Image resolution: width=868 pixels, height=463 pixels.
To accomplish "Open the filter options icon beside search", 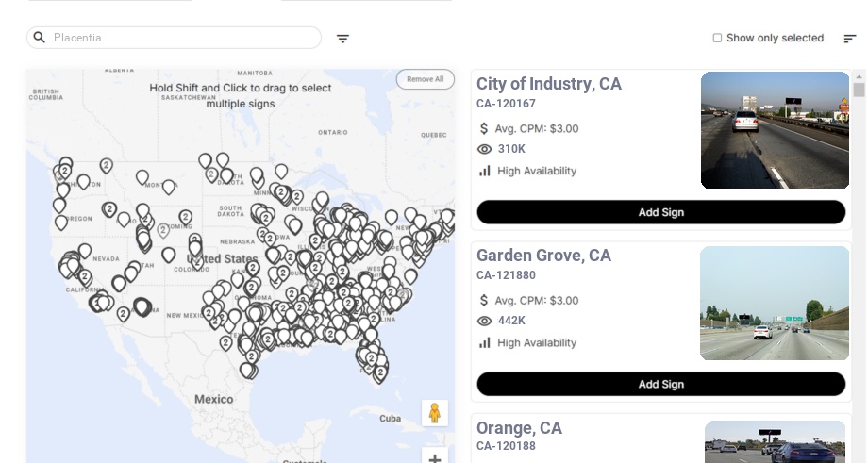I will pos(342,39).
